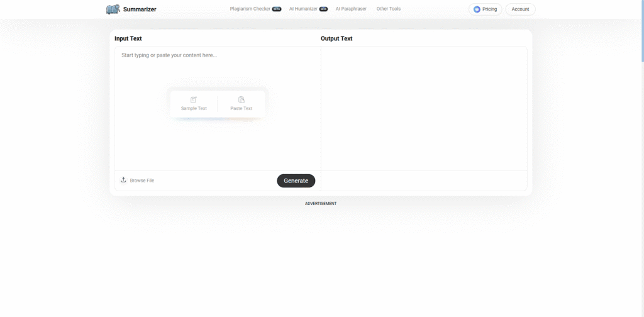Screen dimensions: 644x317
Task: Click the crown icon in the Pricing button
Action: [x=477, y=9]
